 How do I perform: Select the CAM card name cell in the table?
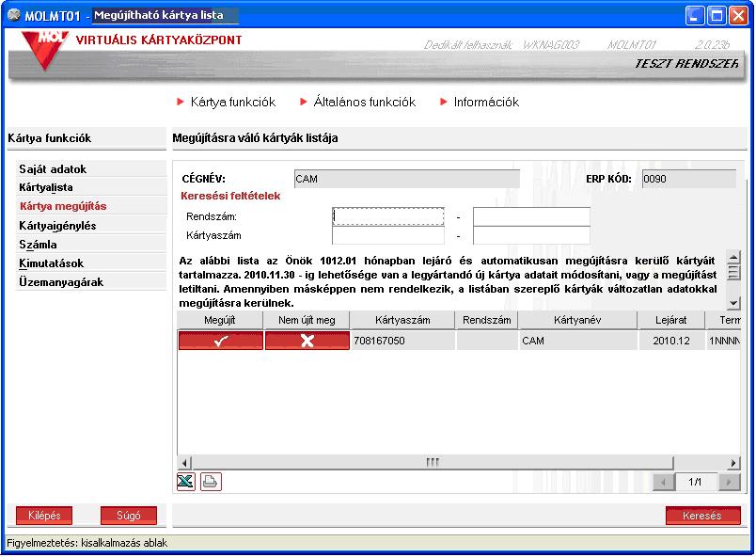click(x=578, y=341)
